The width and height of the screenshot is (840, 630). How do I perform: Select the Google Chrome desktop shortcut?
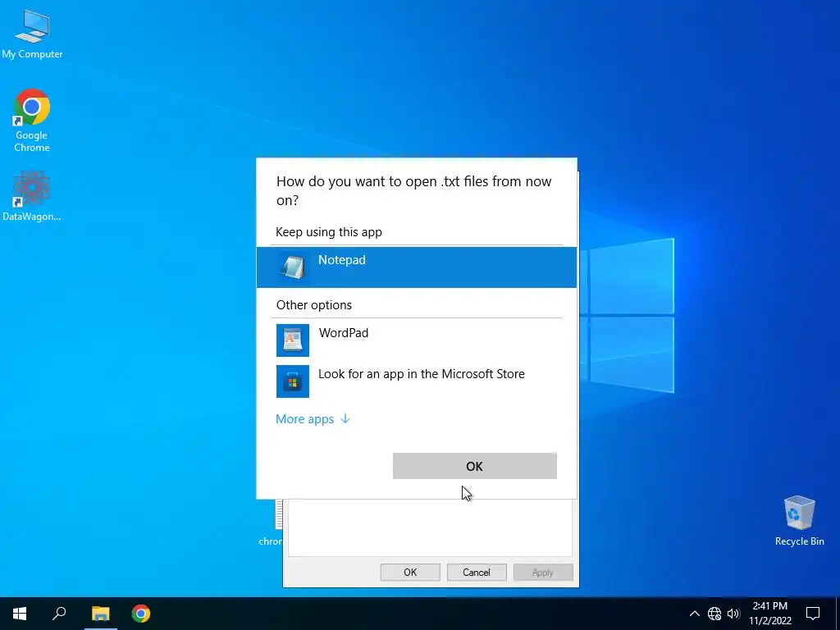tap(32, 121)
